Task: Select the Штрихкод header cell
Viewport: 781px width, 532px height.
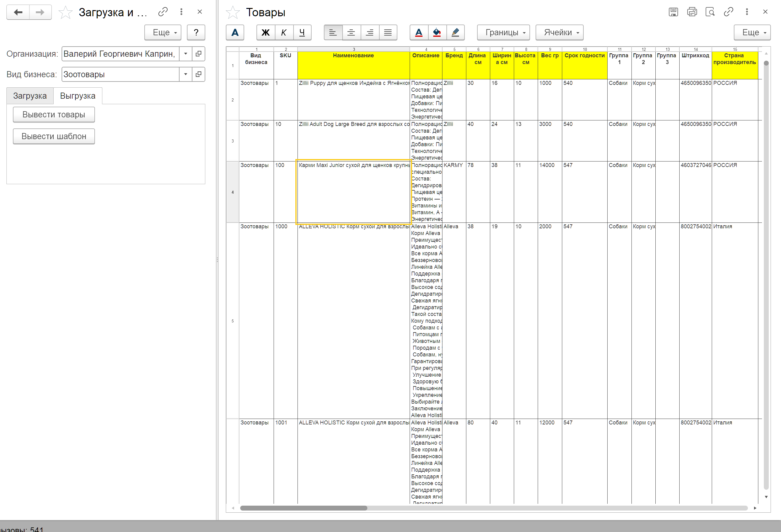Action: click(695, 65)
